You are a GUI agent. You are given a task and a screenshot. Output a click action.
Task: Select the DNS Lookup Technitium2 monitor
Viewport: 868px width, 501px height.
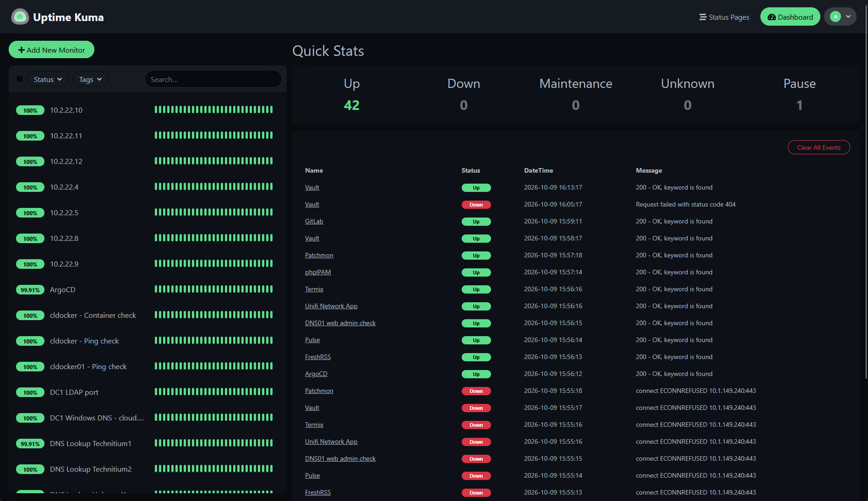(x=147, y=469)
